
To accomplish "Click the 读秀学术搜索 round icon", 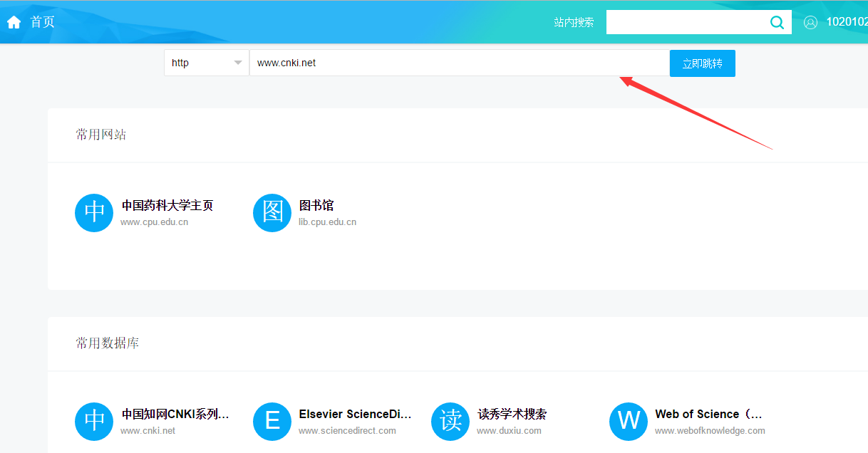I will [450, 422].
